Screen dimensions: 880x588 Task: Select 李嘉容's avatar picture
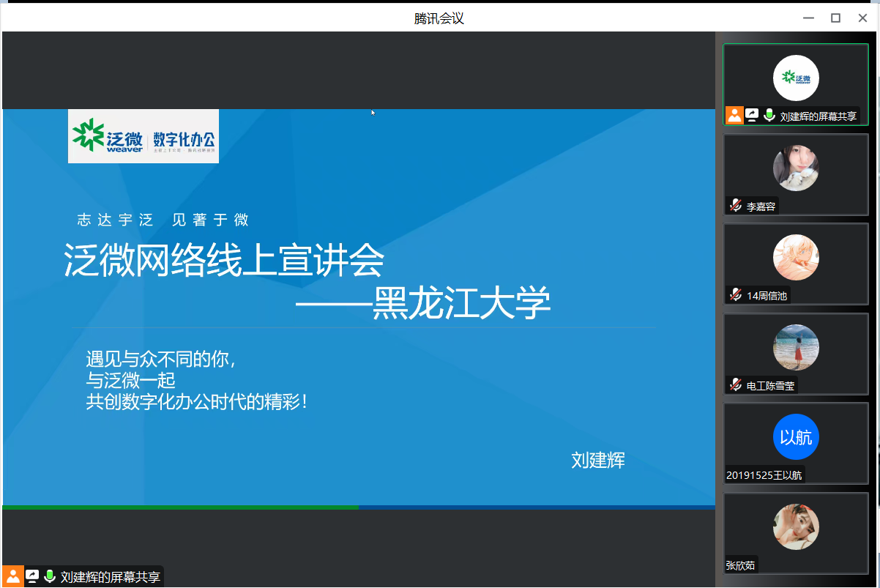click(x=796, y=168)
